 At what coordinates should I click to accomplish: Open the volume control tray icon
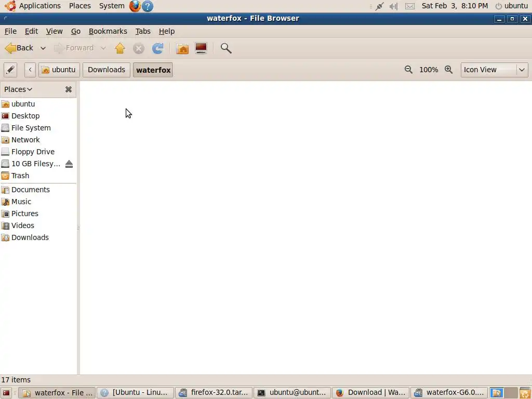[x=394, y=6]
